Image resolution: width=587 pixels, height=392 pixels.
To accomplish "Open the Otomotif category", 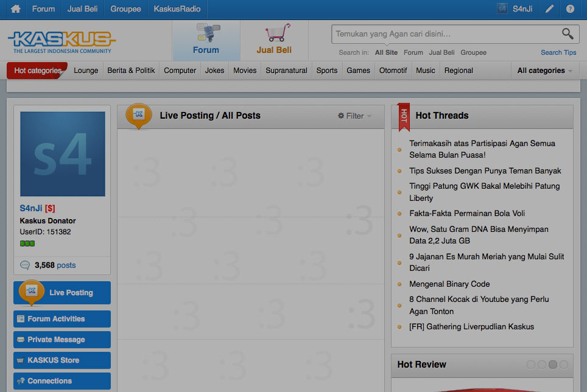I will point(393,71).
